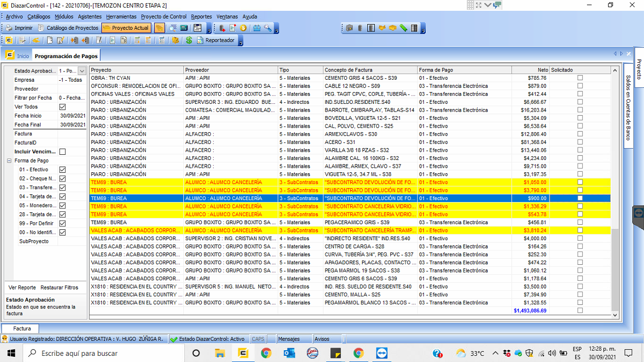Click the table grid icon in the toolbar
The height and width of the screenshot is (362, 644).
coord(414,28)
